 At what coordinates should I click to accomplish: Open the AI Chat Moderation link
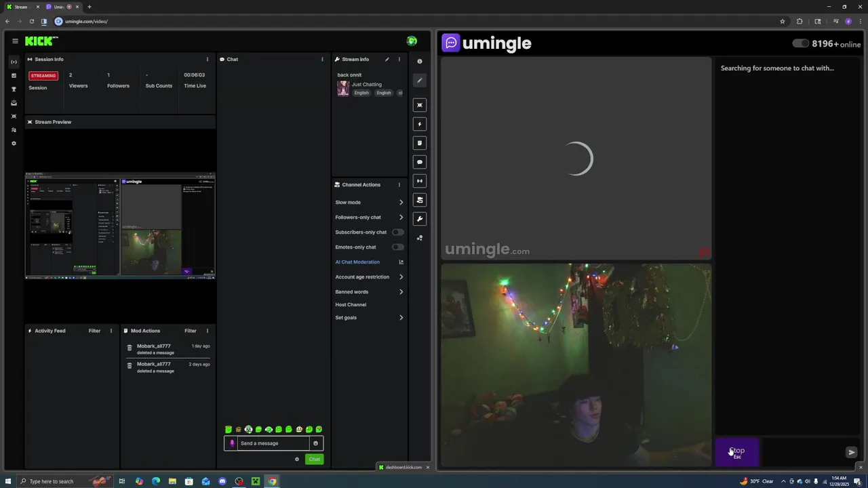(x=357, y=262)
